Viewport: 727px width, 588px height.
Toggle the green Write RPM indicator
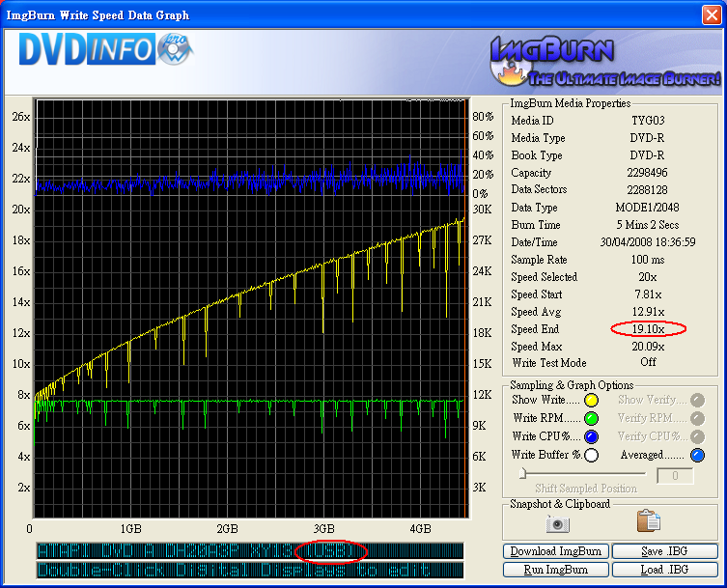pyautogui.click(x=591, y=418)
